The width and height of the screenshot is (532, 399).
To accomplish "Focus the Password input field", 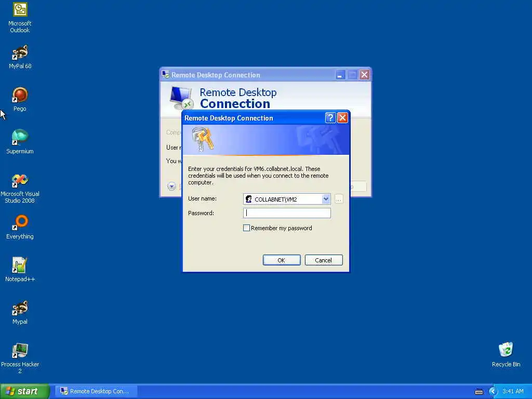I will [x=287, y=213].
